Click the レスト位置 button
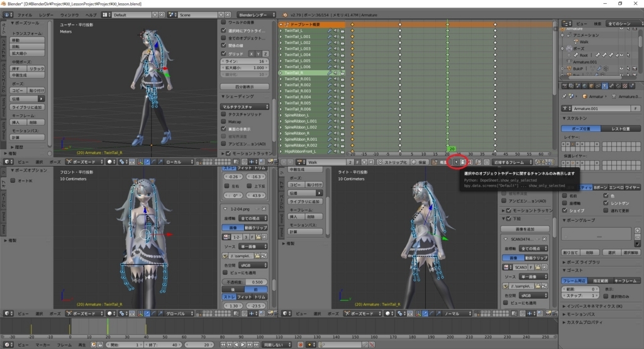 [x=621, y=128]
